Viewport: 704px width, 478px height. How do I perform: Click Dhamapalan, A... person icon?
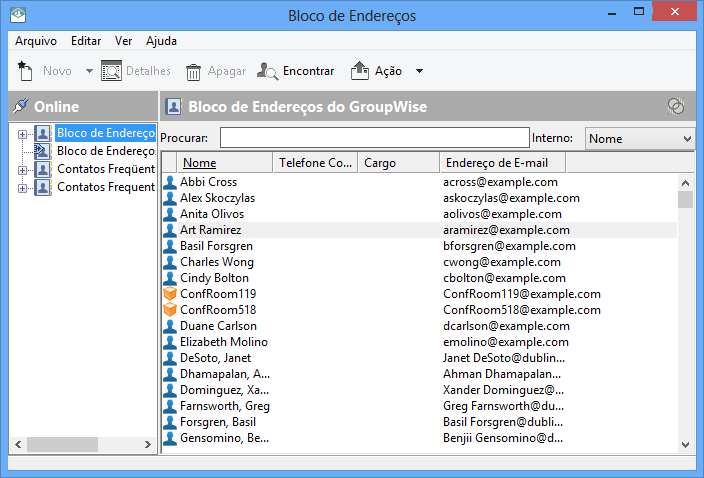170,374
